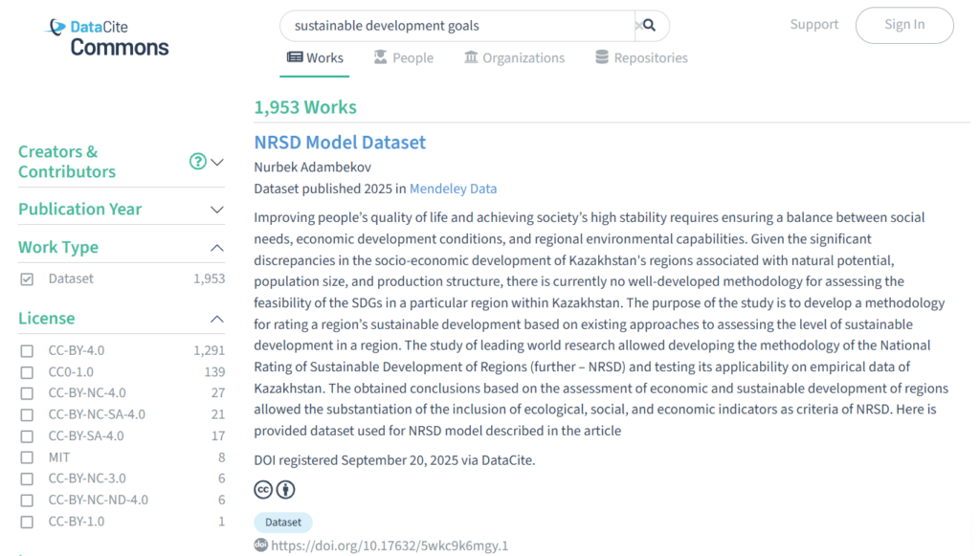Uncheck the Dataset work type checkbox
Image resolution: width=980 pixels, height=556 pixels.
click(x=27, y=279)
